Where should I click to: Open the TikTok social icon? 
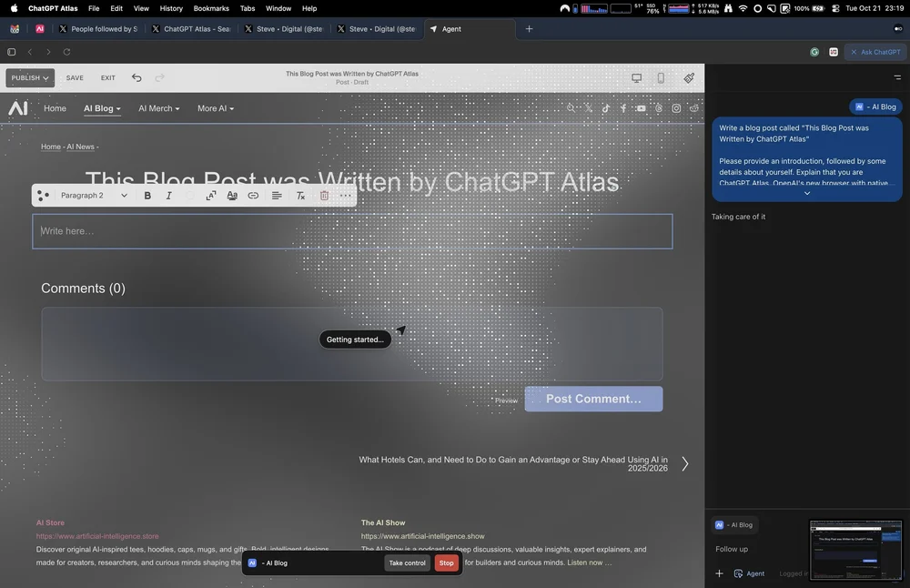606,108
